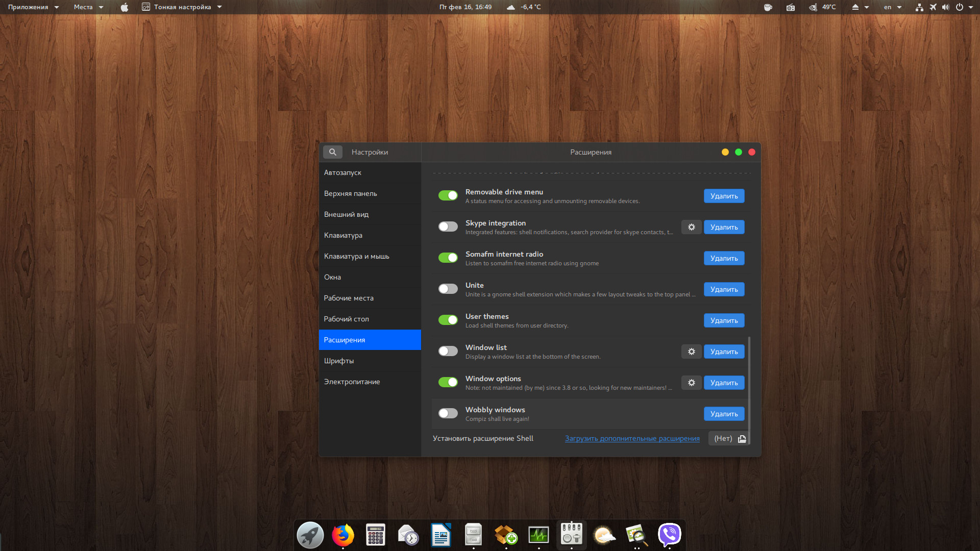
Task: Open Skype integration settings gear
Action: tap(691, 227)
